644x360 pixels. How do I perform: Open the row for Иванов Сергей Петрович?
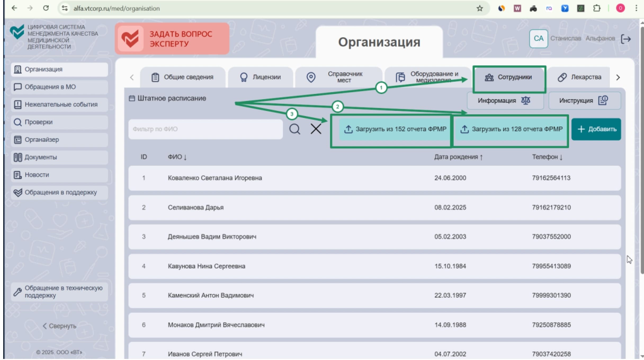[x=374, y=351]
